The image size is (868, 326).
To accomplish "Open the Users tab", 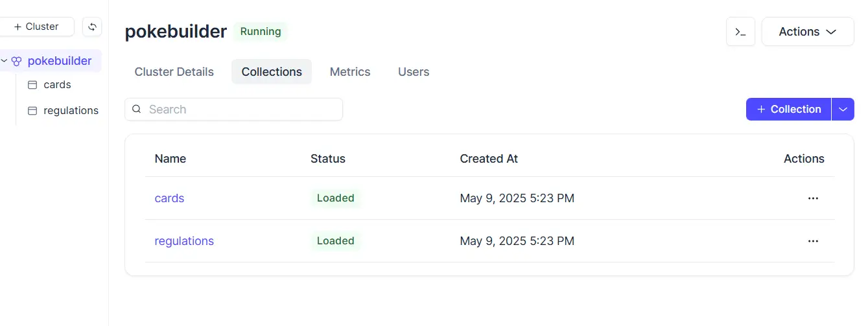I will point(414,72).
